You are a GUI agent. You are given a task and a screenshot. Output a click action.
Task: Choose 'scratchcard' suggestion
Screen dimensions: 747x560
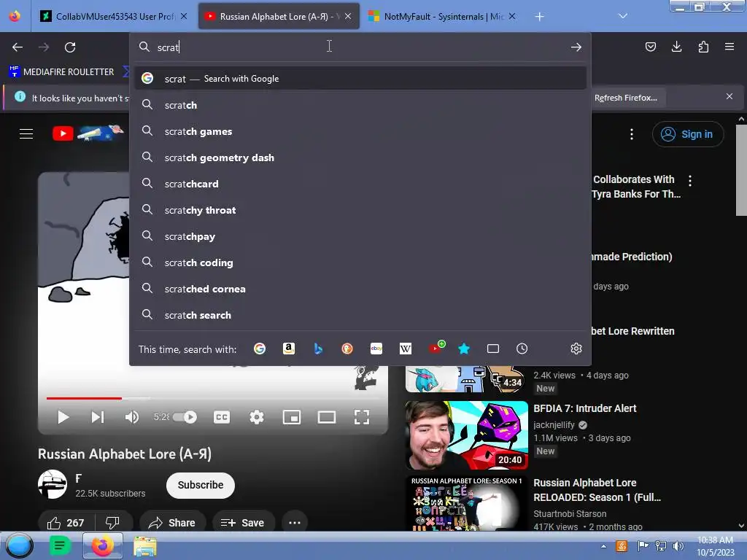click(x=360, y=184)
